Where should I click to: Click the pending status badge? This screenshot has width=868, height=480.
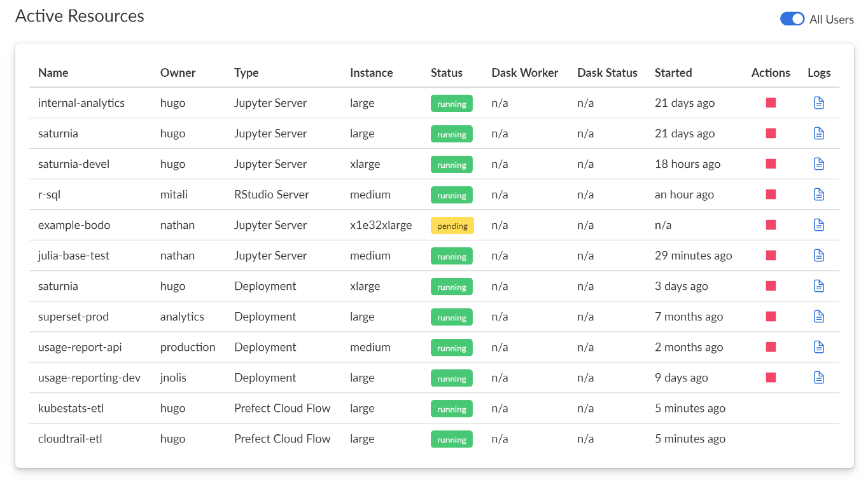click(x=452, y=226)
